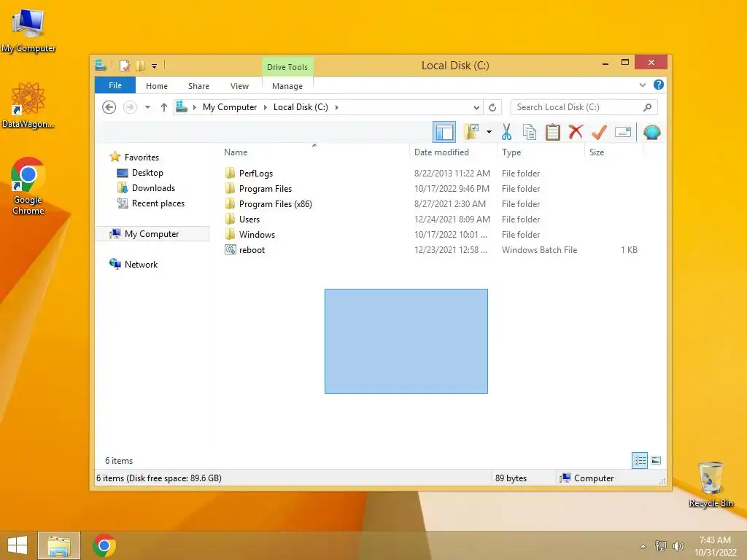Open the Customize Quick Access Toolbar dropdown

(155, 66)
